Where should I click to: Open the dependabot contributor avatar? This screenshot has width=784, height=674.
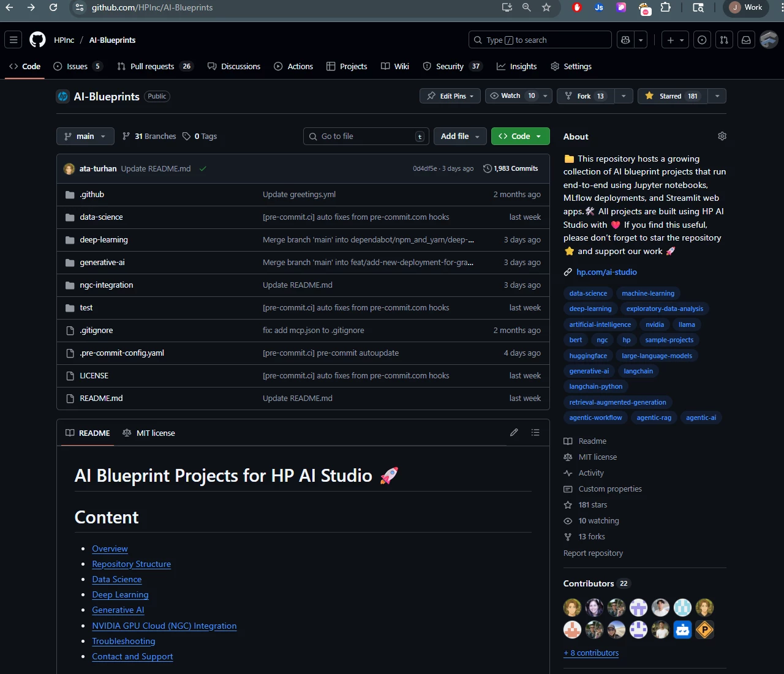pos(682,629)
